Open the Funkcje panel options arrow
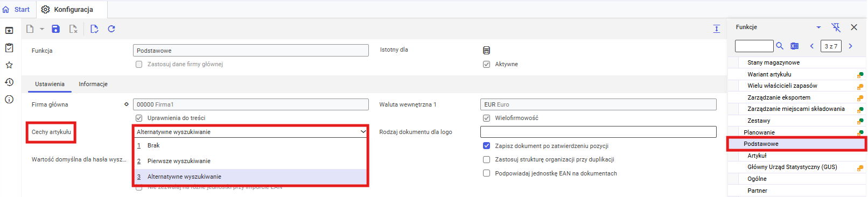 point(818,27)
